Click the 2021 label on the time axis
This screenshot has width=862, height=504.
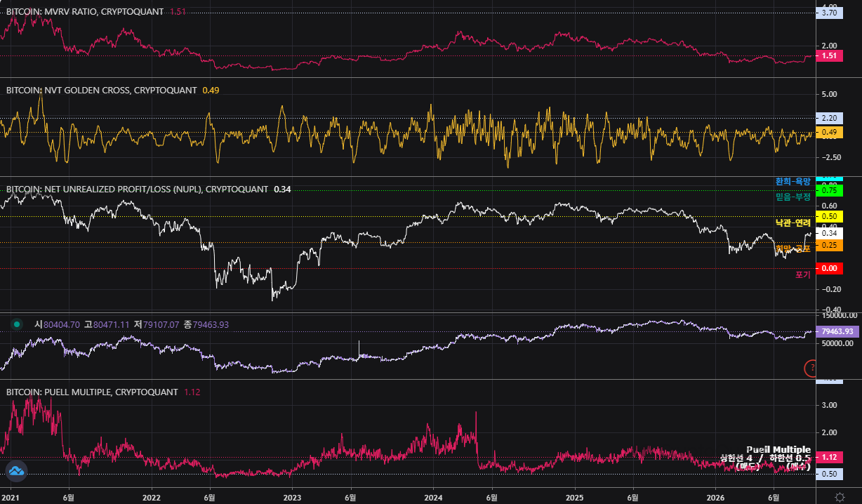[11, 497]
